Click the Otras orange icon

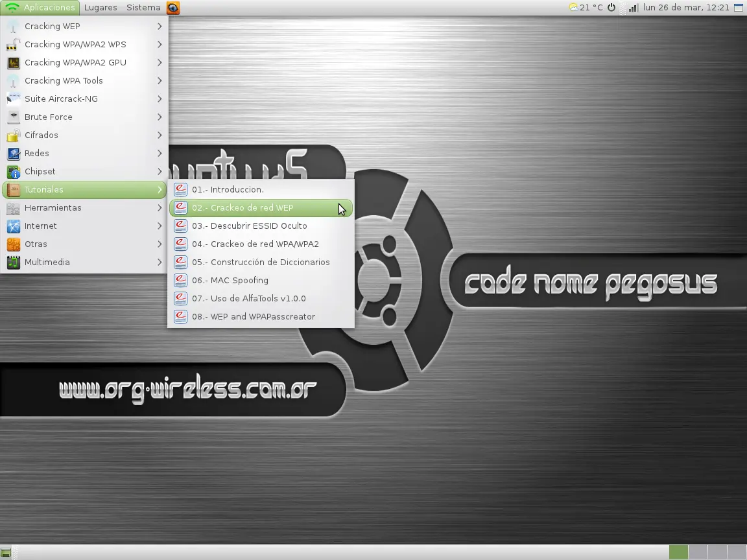[14, 244]
